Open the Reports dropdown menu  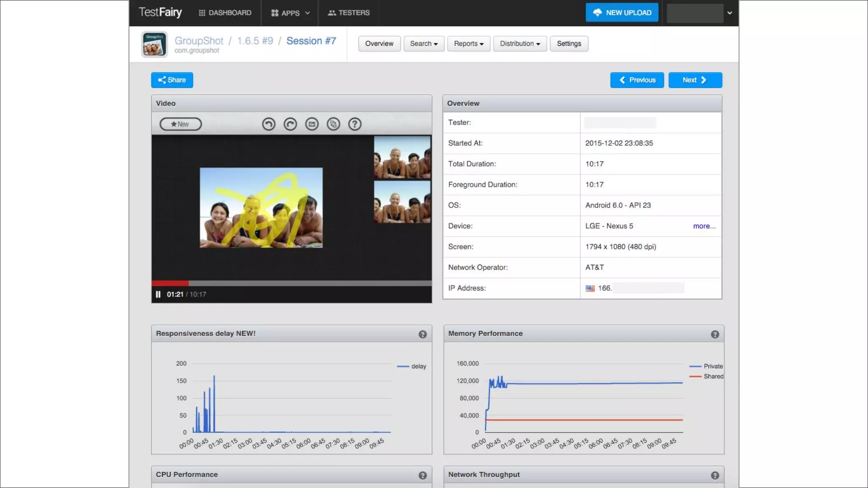coord(468,44)
